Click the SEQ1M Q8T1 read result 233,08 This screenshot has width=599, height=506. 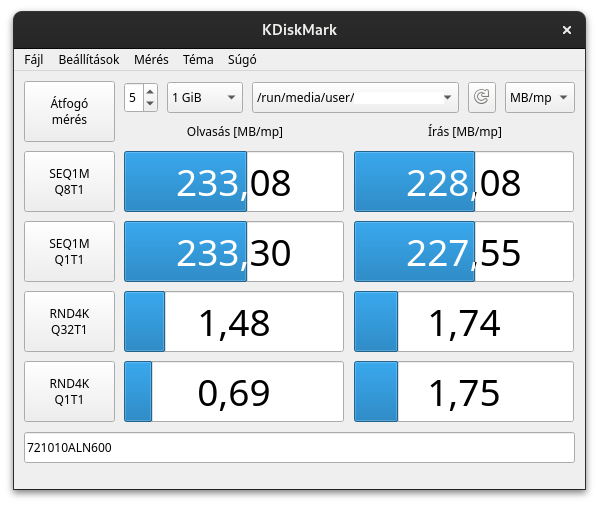234,181
